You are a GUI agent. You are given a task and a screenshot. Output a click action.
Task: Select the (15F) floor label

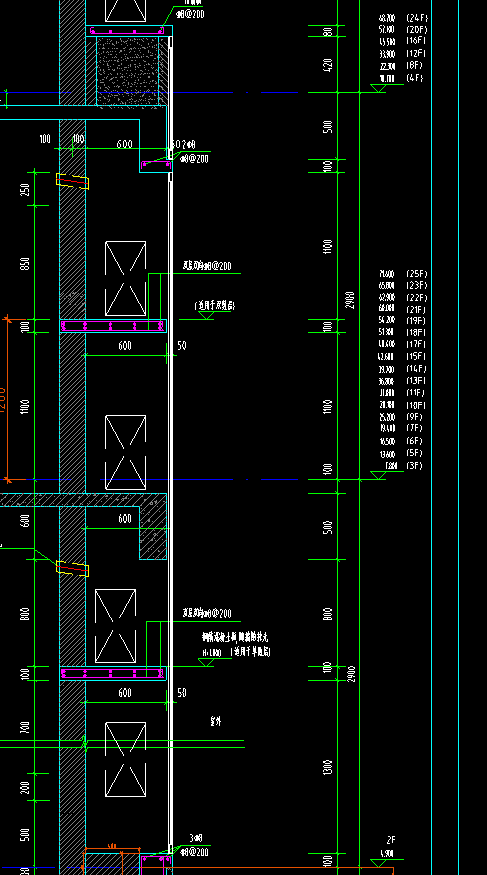tap(416, 357)
